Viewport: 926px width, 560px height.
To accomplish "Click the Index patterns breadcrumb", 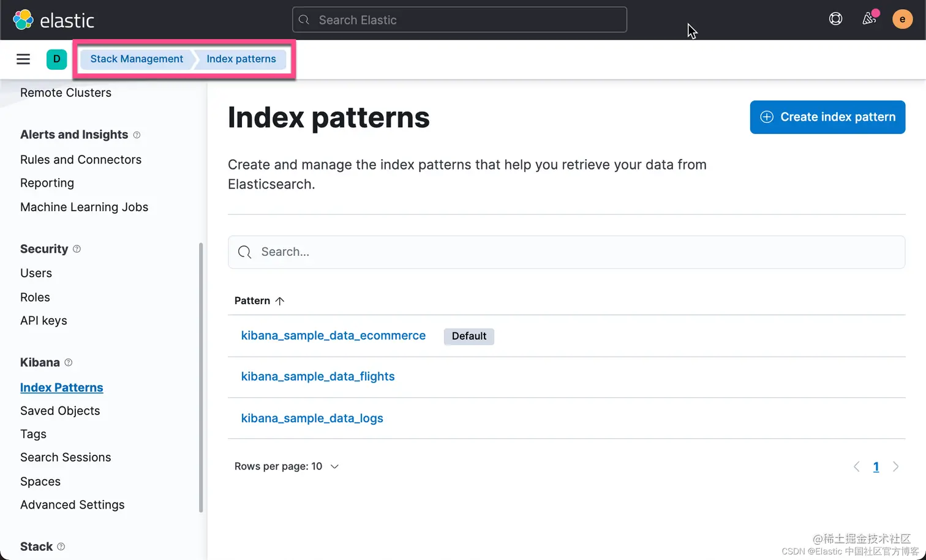I will click(x=241, y=59).
